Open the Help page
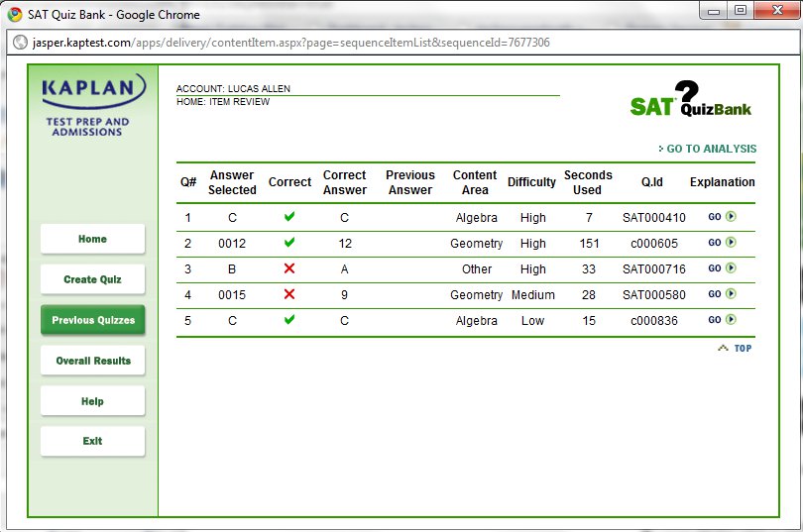This screenshot has width=803, height=532. 93,401
